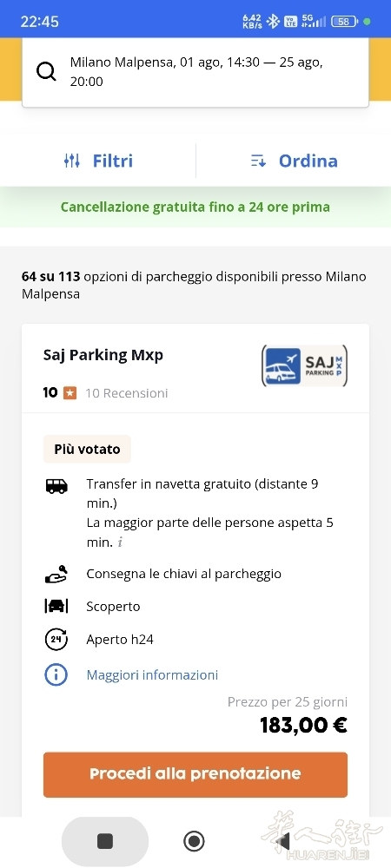Screen dimensions: 391x868
Task: Tap the search magnifier icon
Action: point(46,71)
